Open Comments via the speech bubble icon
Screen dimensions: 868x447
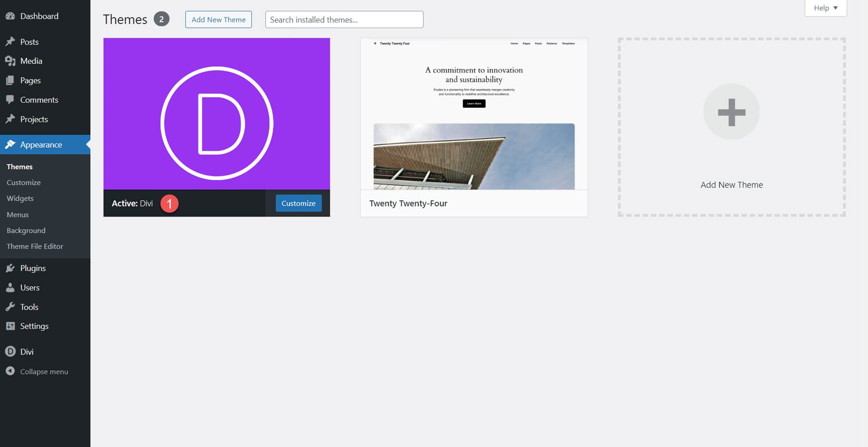coord(11,100)
